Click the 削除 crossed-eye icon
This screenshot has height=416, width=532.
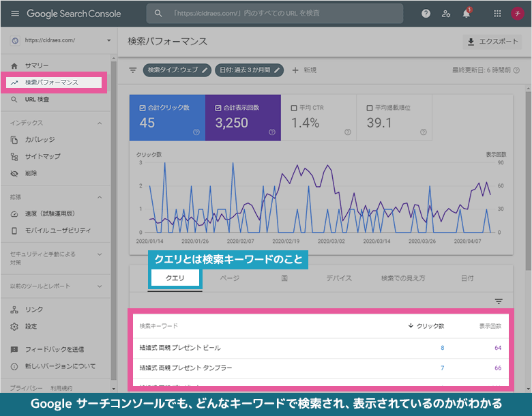pos(14,173)
